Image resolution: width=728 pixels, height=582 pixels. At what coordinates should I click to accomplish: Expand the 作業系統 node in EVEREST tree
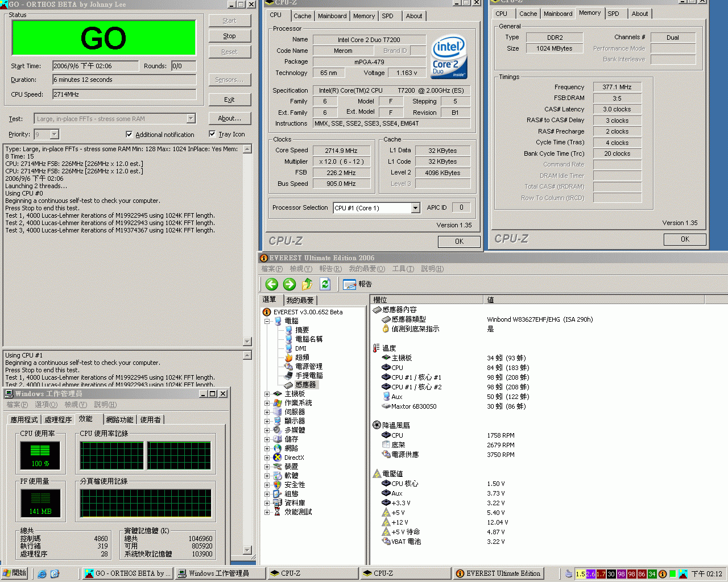[x=267, y=403]
